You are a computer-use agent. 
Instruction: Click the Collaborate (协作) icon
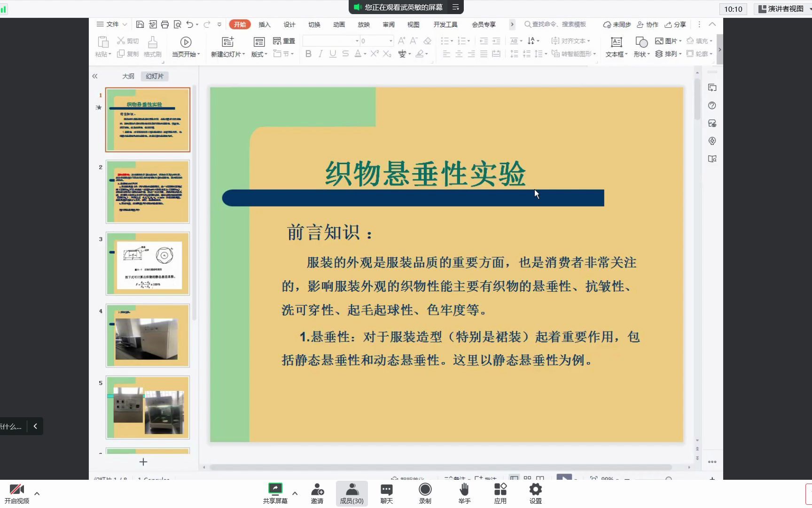pyautogui.click(x=648, y=24)
